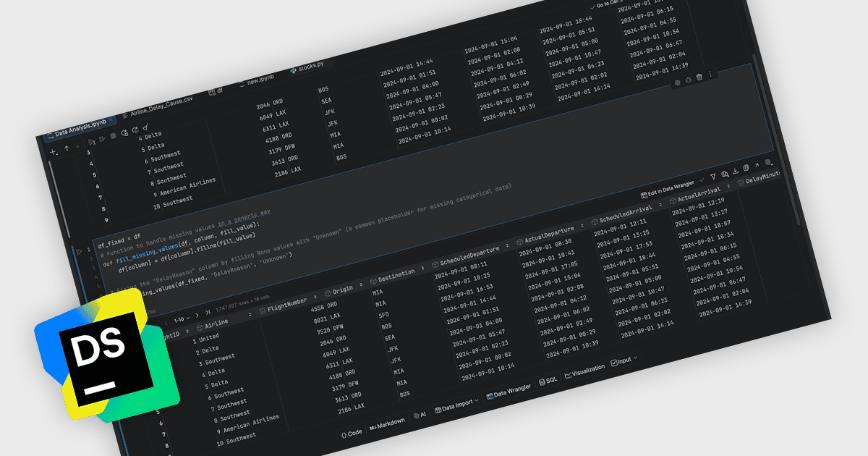868x456 pixels.
Task: Select the 2024-09-01 12:19 ActualArrival cell
Action: [699, 206]
